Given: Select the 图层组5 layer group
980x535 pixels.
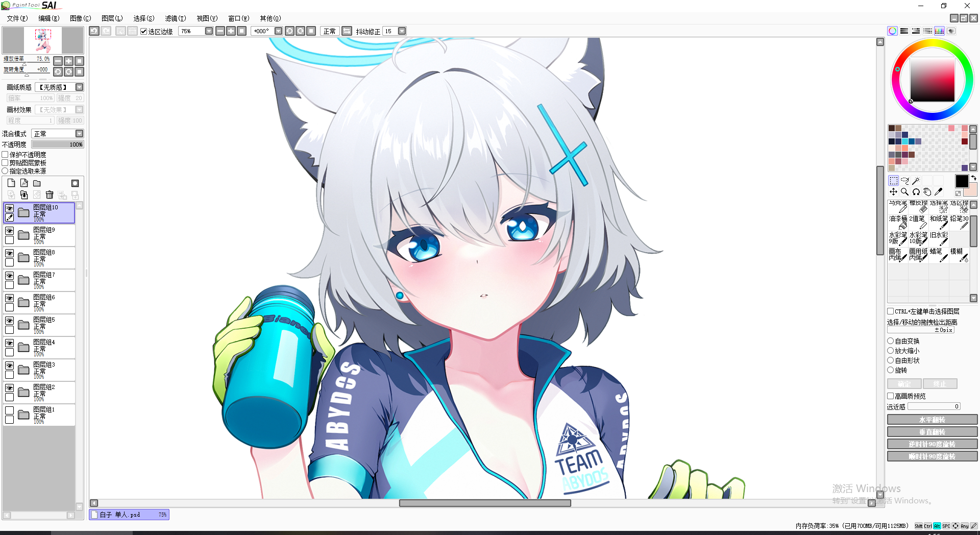Looking at the screenshot, I should 39,325.
